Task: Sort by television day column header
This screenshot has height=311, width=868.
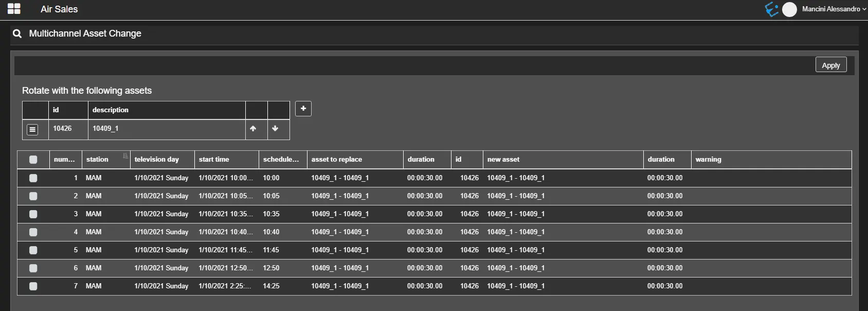Action: tap(157, 160)
